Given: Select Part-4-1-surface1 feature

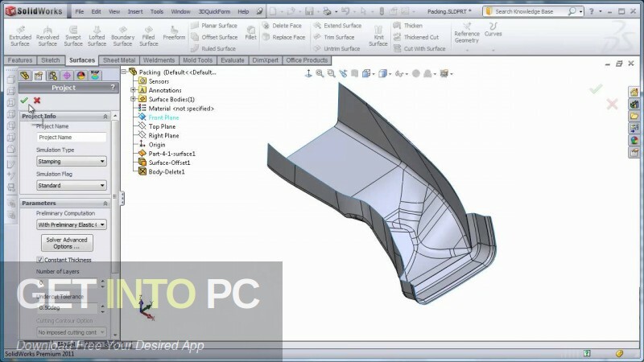Looking at the screenshot, I should pos(171,154).
